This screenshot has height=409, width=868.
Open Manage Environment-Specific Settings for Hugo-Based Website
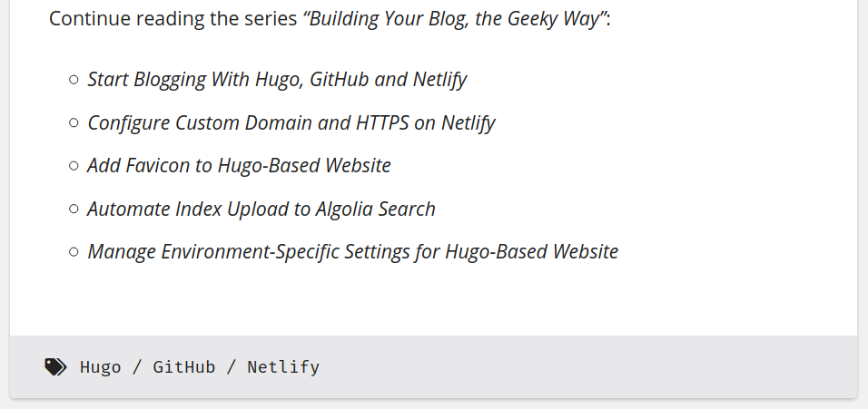pos(352,252)
